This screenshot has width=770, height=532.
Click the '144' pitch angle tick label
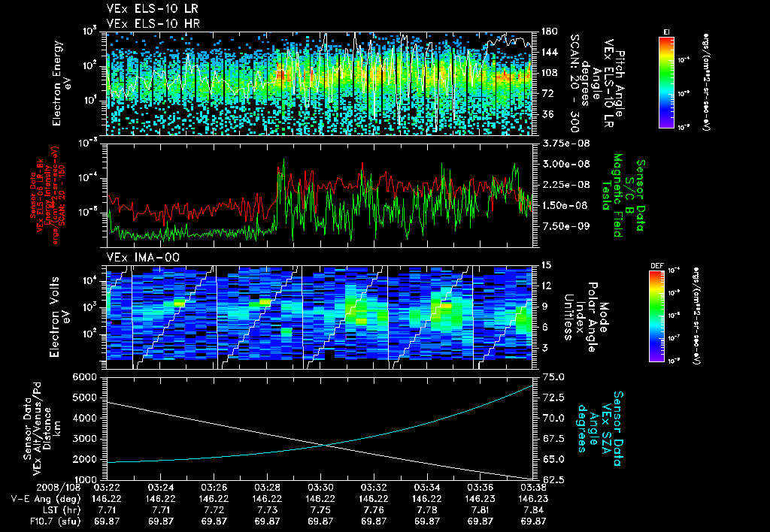point(549,52)
